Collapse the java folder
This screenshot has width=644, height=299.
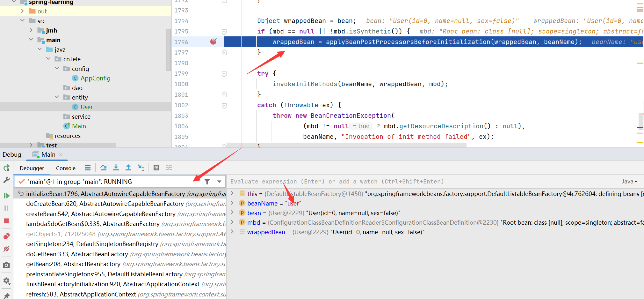[x=40, y=49]
